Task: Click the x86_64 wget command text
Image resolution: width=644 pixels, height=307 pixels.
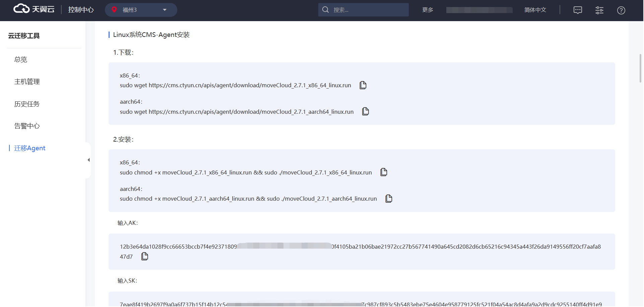Action: pyautogui.click(x=236, y=85)
